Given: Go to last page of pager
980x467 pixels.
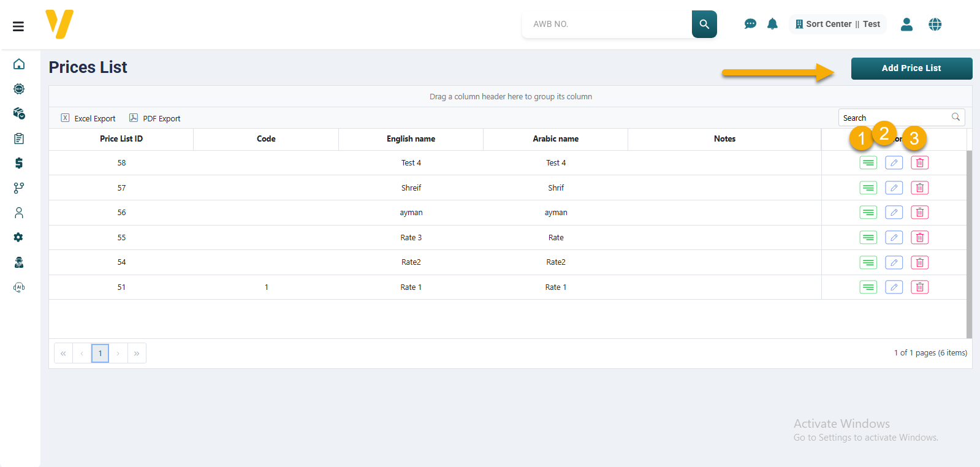Looking at the screenshot, I should (x=137, y=353).
